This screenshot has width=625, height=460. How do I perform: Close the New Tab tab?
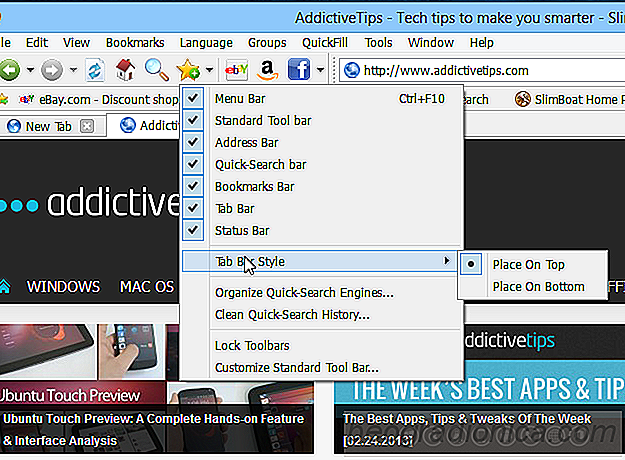pos(87,126)
